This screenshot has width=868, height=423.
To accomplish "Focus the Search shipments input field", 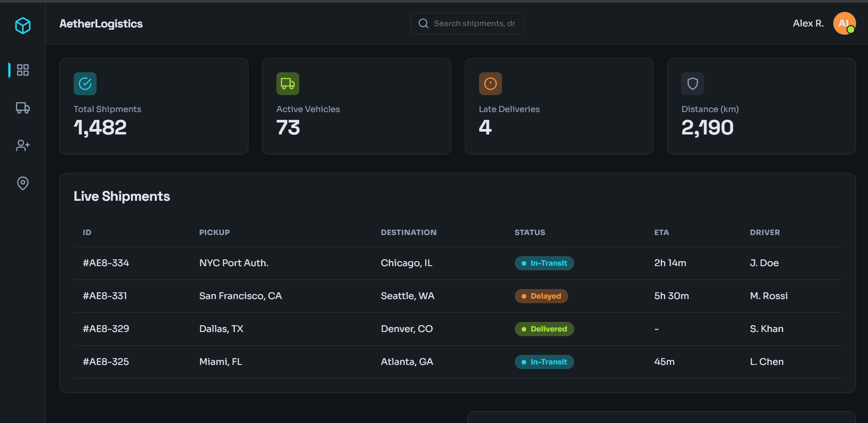I will click(x=467, y=23).
